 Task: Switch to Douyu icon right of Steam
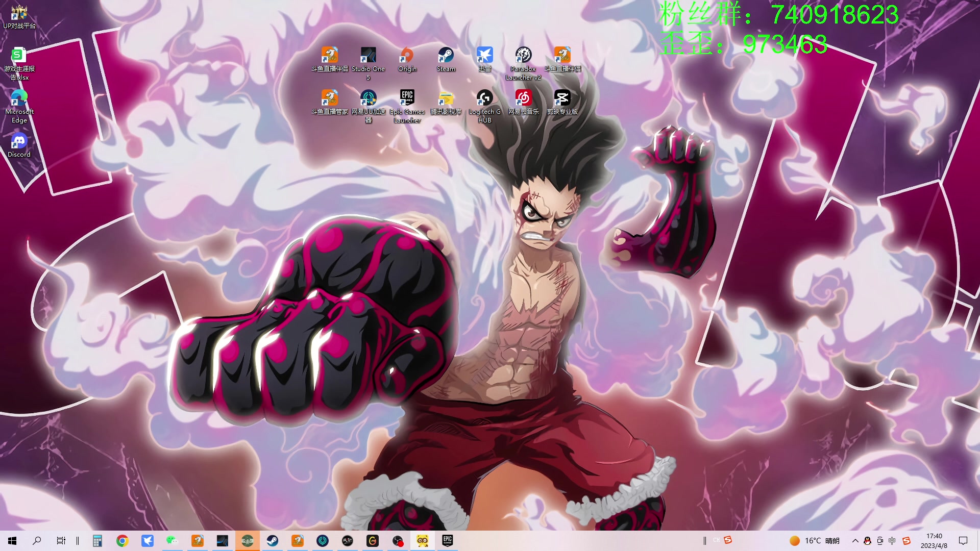coord(298,541)
